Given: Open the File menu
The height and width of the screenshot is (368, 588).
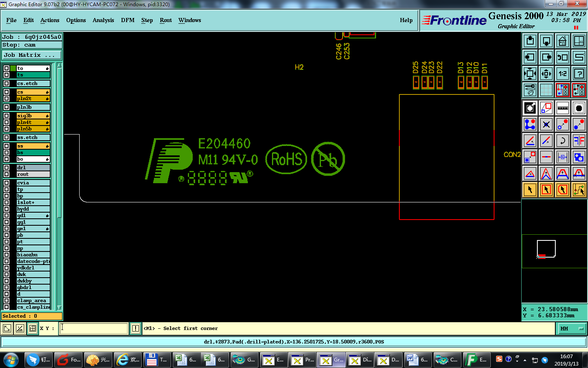Looking at the screenshot, I should pos(11,20).
